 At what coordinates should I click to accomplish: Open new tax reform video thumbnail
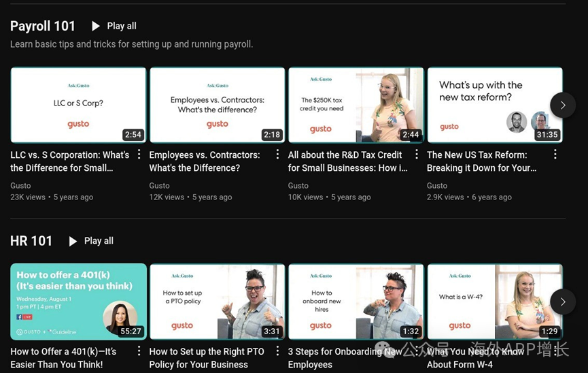pos(495,106)
